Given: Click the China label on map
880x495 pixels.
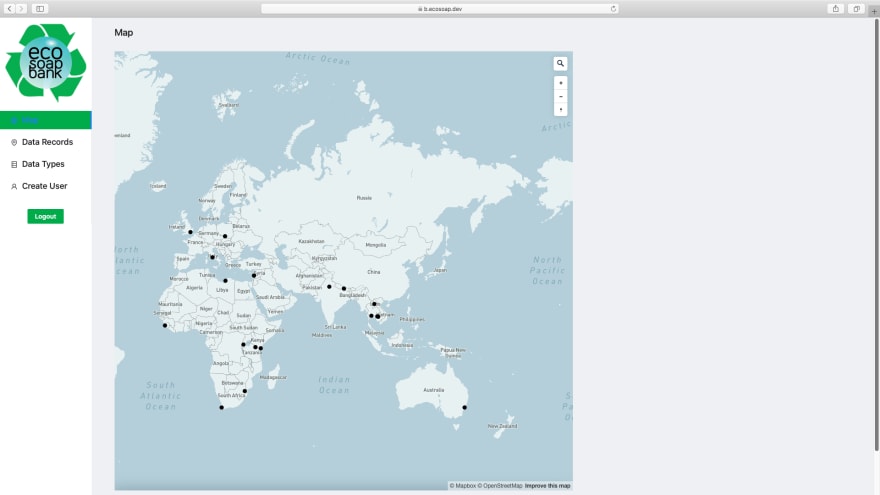Looking at the screenshot, I should (374, 272).
